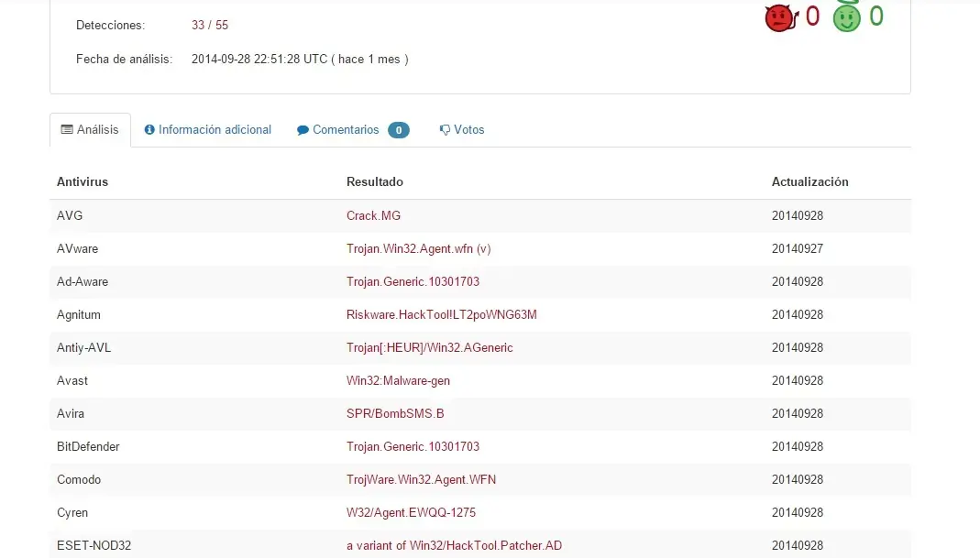Select the Avira antivirus name
This screenshot has height=558, width=980.
[71, 413]
